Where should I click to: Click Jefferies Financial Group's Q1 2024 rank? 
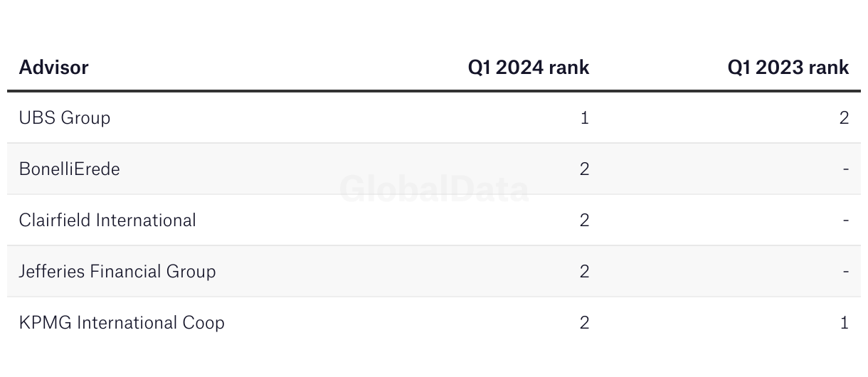tap(585, 271)
